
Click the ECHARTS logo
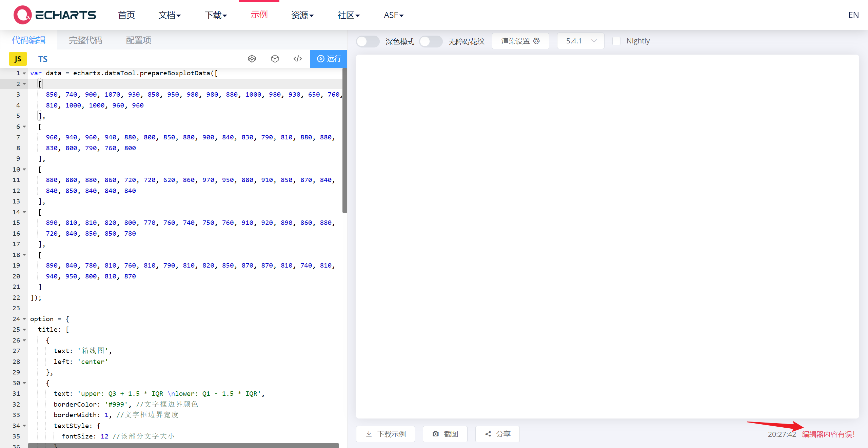coord(54,15)
